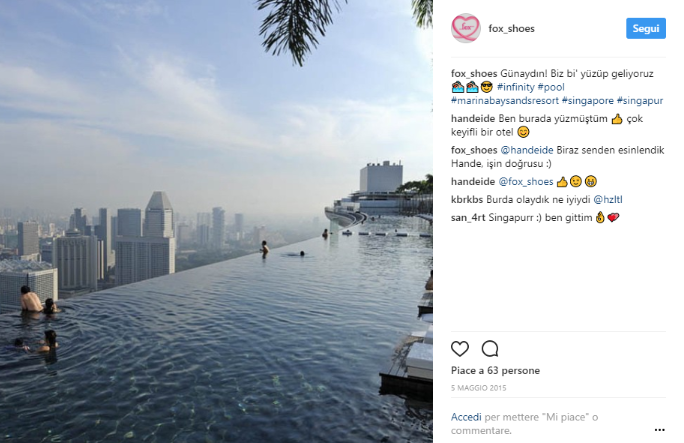
Task: Click the @hzltl mention
Action: coord(608,200)
